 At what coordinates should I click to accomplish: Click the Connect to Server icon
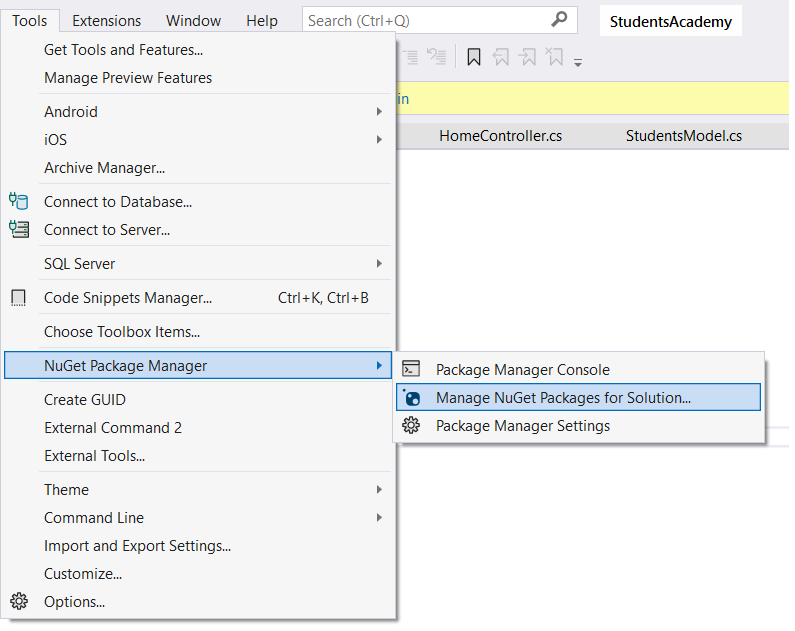point(19,230)
